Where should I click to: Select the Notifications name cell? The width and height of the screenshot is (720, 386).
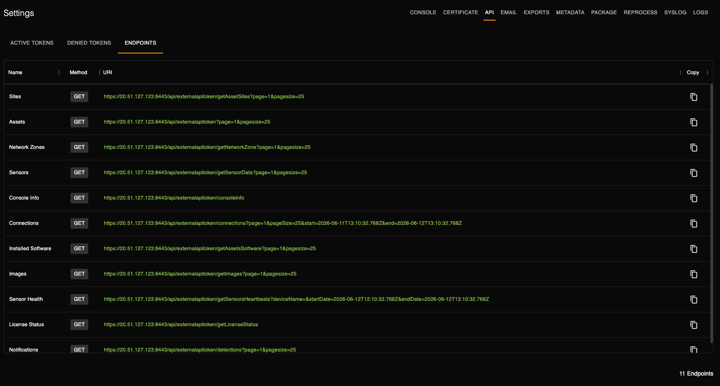coord(23,349)
